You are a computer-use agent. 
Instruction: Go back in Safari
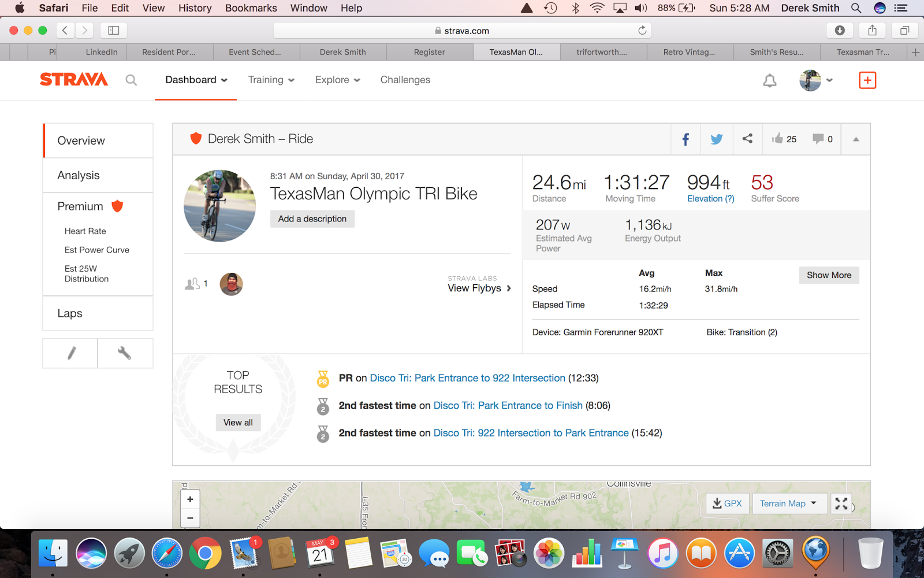[65, 30]
